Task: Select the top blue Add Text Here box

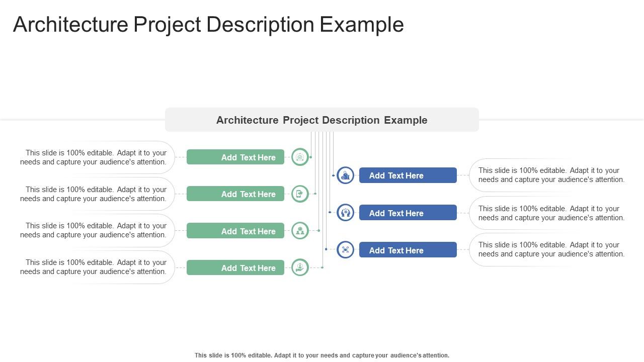Action: [x=408, y=175]
